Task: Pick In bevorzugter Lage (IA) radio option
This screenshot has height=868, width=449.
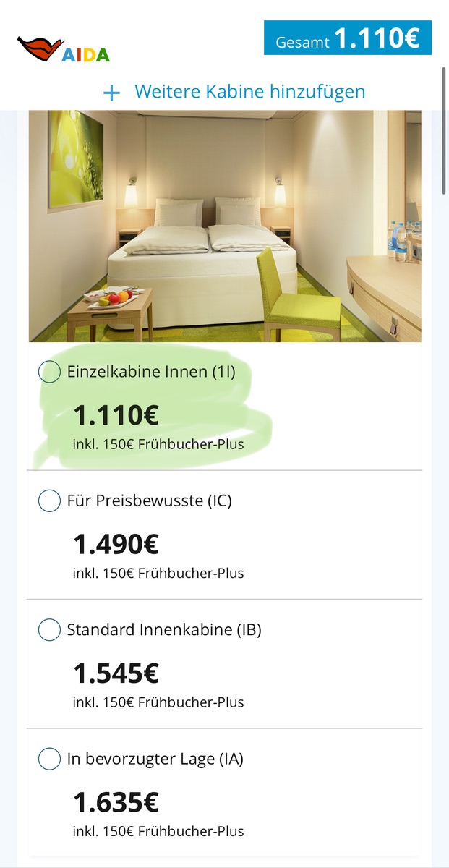Action: pos(49,759)
